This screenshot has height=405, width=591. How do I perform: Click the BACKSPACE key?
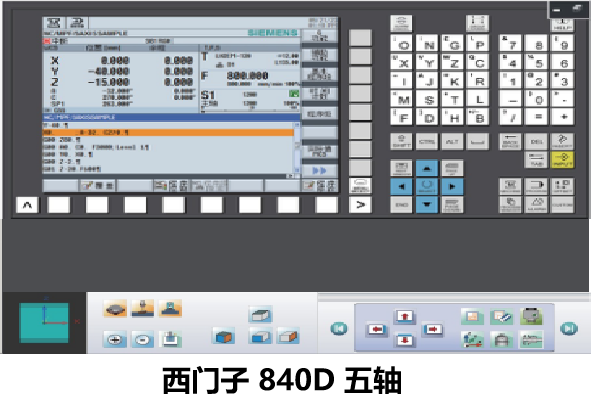tap(510, 141)
